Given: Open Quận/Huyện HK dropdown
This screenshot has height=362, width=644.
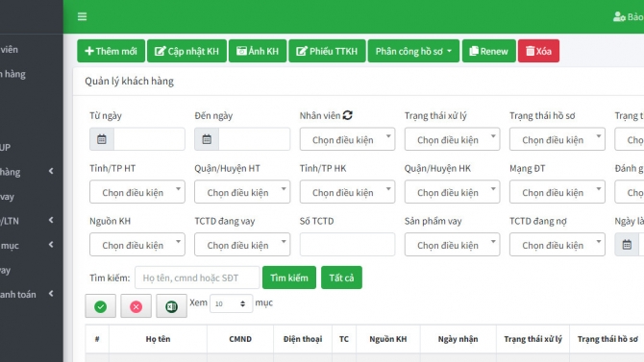Looking at the screenshot, I should click(452, 192).
